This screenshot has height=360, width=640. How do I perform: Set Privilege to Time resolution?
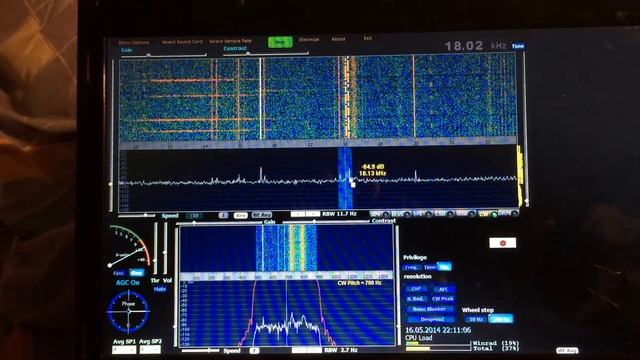[429, 267]
